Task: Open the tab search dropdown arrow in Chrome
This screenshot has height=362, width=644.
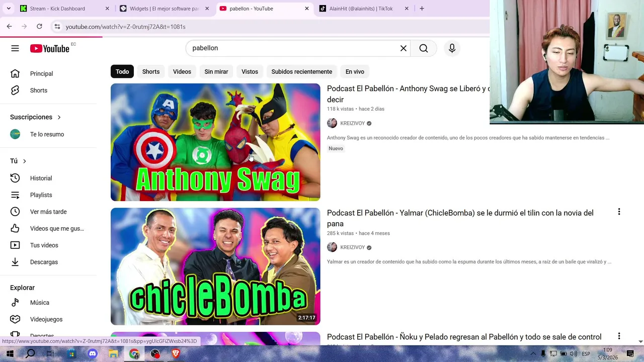Action: pos(9,9)
